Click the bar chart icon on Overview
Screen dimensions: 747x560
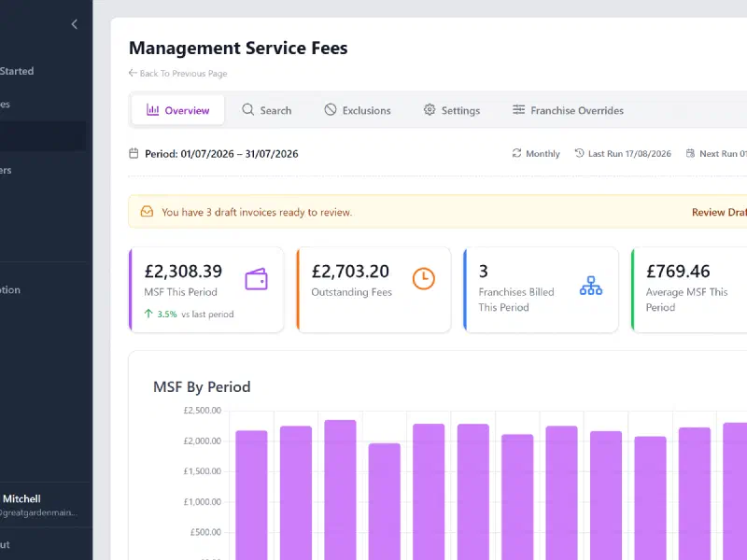[152, 110]
